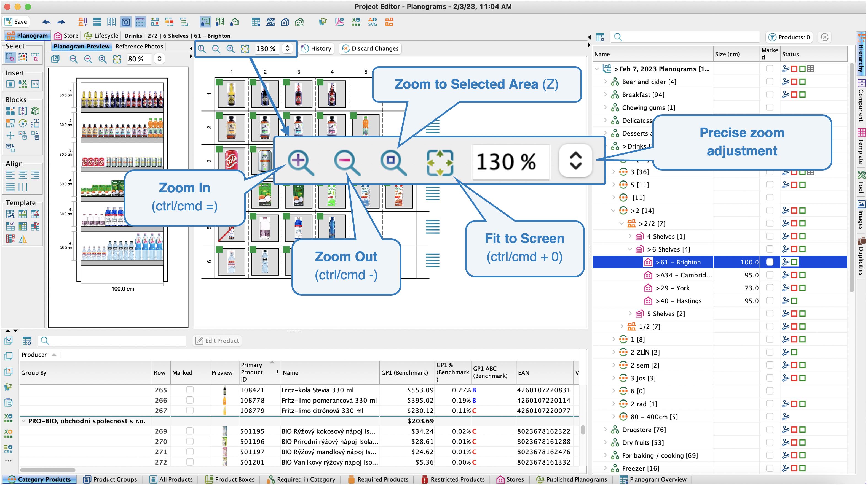
Task: Tick the Marked checkbox for 29 – York
Action: [x=770, y=288]
